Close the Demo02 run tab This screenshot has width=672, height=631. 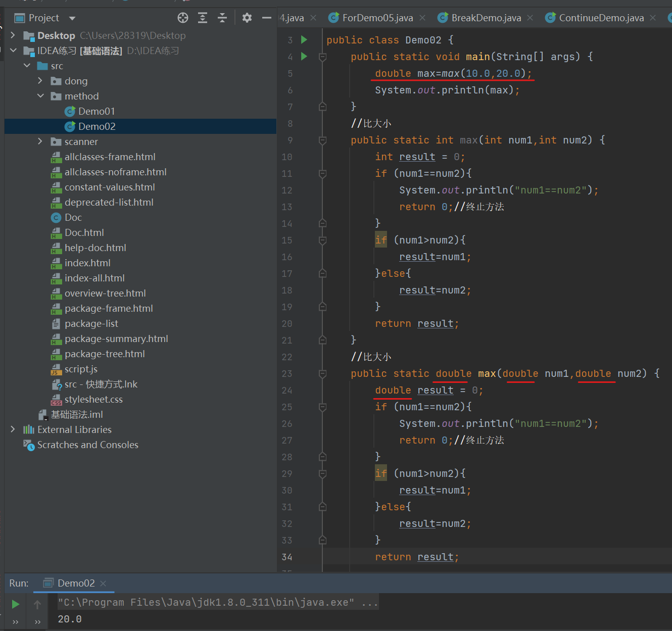pos(103,584)
